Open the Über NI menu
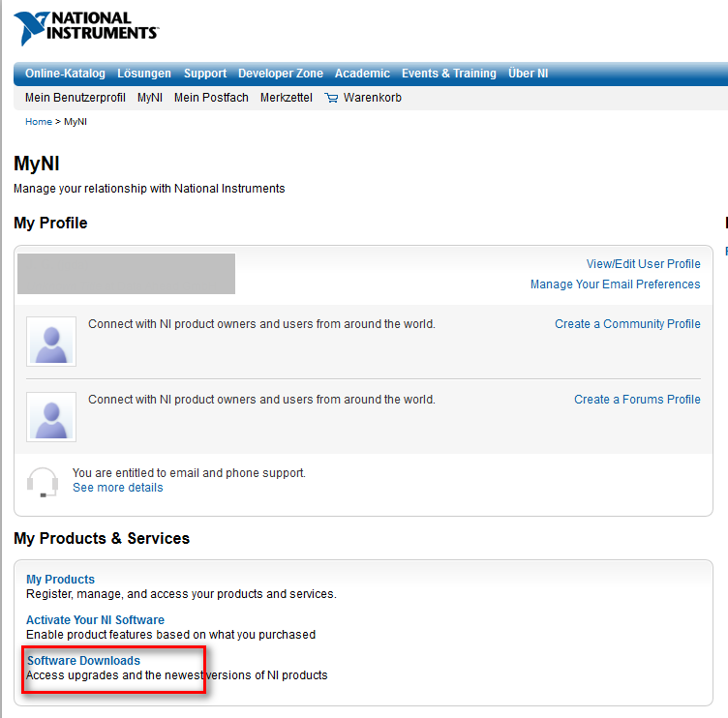 [x=528, y=74]
